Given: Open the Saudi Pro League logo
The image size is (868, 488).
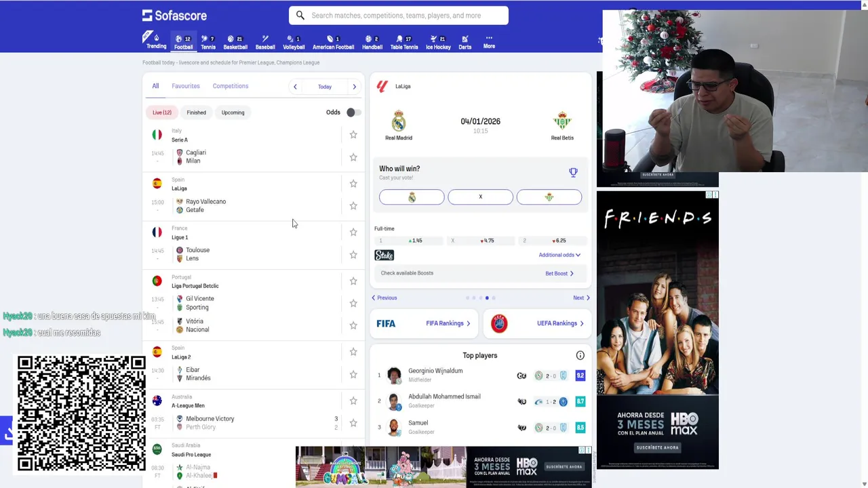Looking at the screenshot, I should tap(157, 449).
